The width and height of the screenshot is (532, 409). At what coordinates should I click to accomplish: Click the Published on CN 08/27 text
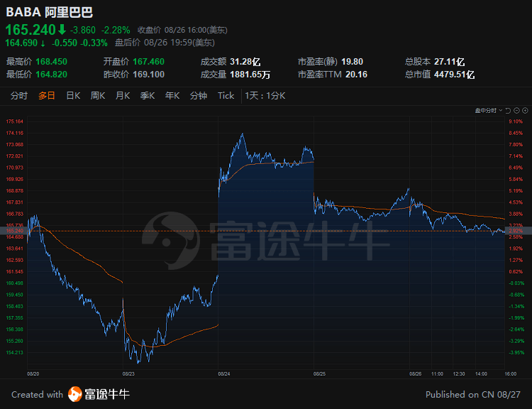pos(473,394)
